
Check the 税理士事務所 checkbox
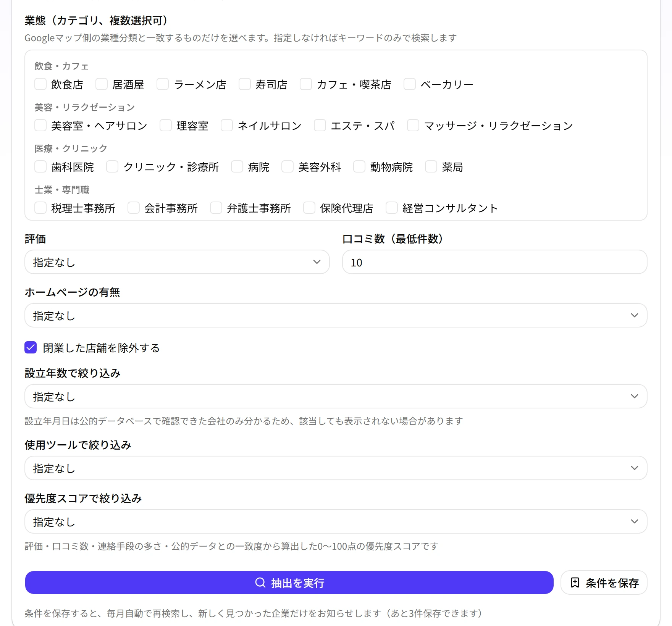(x=40, y=208)
